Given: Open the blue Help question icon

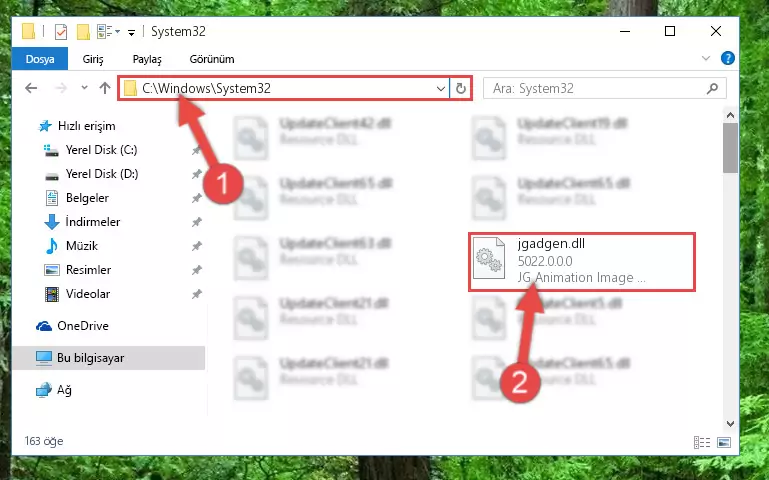Looking at the screenshot, I should pos(728,58).
